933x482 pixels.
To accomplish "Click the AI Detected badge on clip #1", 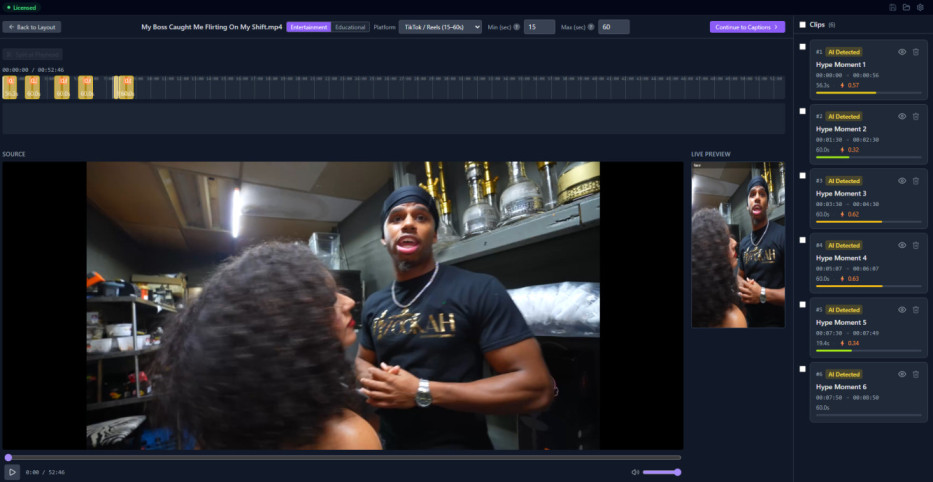I will pos(844,52).
